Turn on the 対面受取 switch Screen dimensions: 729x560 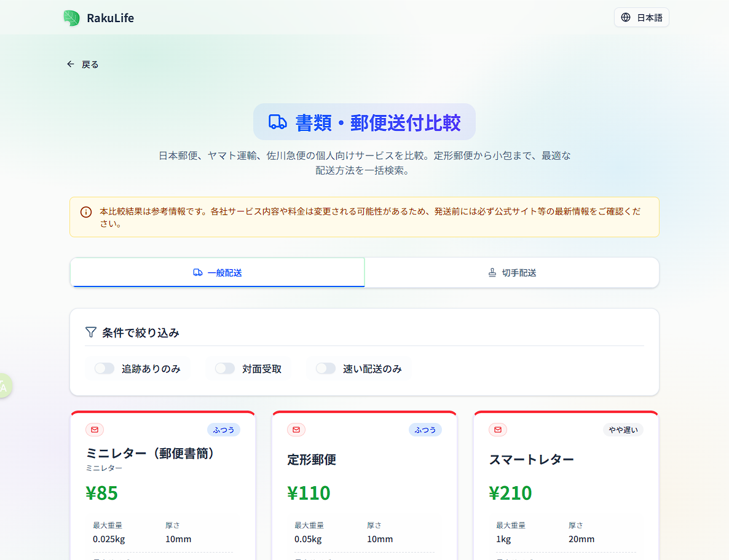225,369
